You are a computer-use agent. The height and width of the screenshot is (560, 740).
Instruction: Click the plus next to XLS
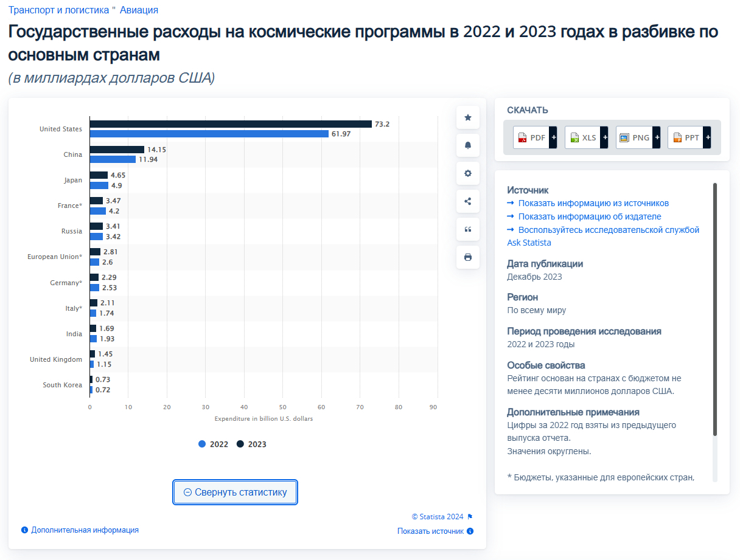point(604,137)
